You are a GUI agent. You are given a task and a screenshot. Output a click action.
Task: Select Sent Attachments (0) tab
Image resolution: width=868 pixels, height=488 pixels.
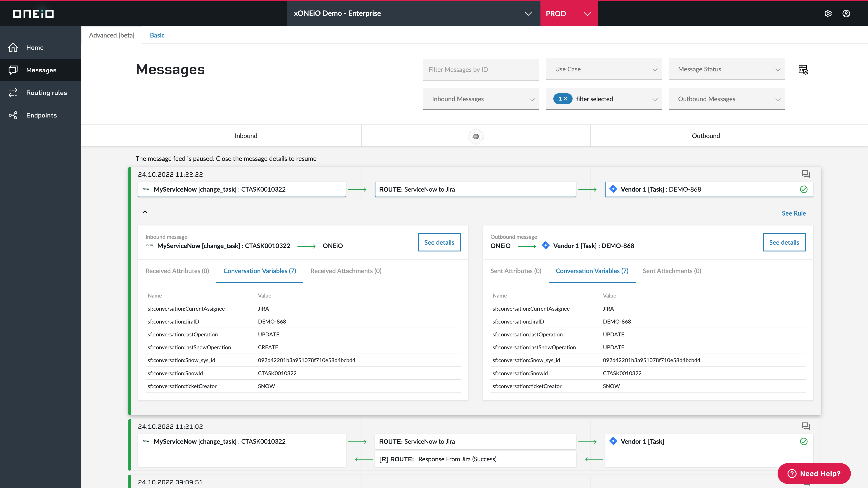[x=672, y=271]
